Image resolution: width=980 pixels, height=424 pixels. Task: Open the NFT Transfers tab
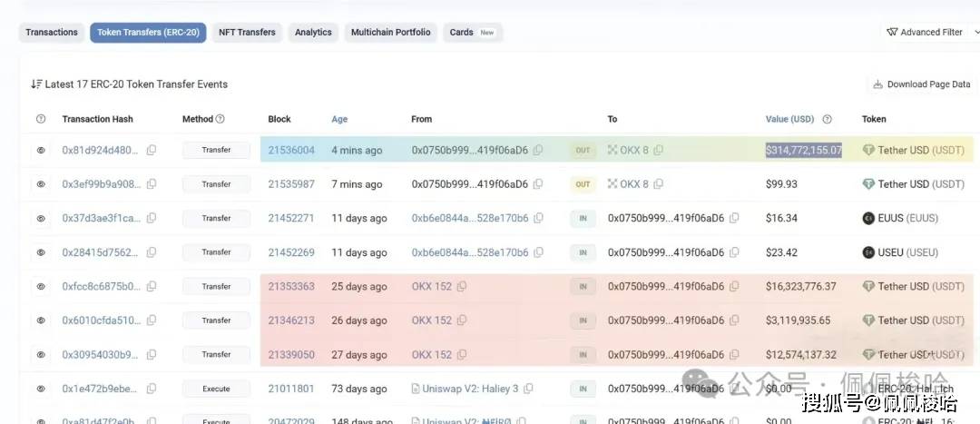[x=247, y=33]
